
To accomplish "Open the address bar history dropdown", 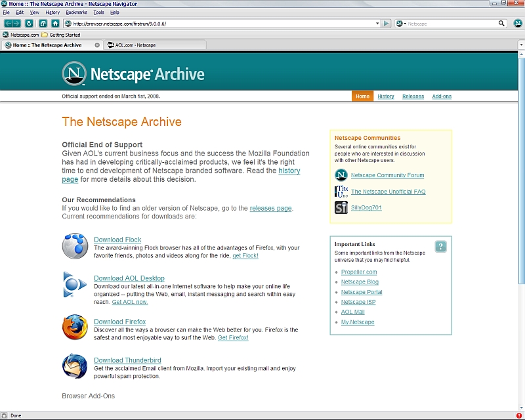I will pyautogui.click(x=377, y=24).
